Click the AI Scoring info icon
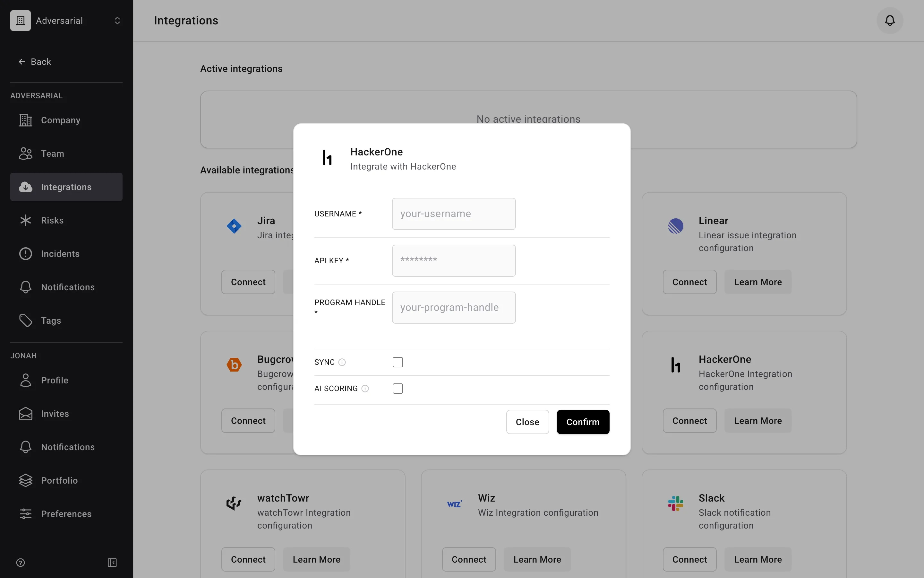 coord(365,389)
